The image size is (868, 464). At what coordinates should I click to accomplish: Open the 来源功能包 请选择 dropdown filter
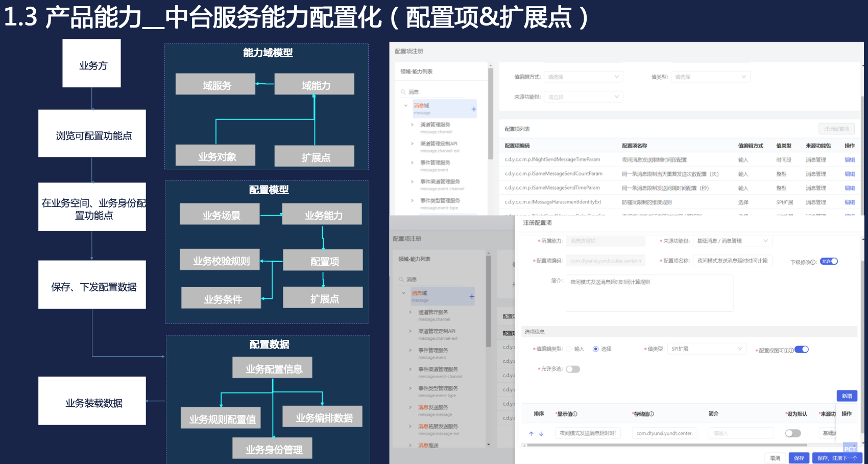584,97
